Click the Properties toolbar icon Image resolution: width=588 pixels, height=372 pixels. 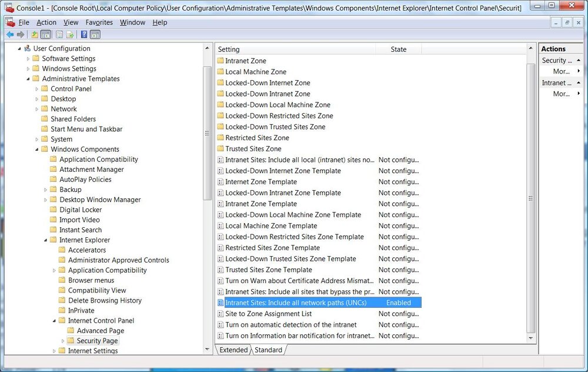point(59,35)
